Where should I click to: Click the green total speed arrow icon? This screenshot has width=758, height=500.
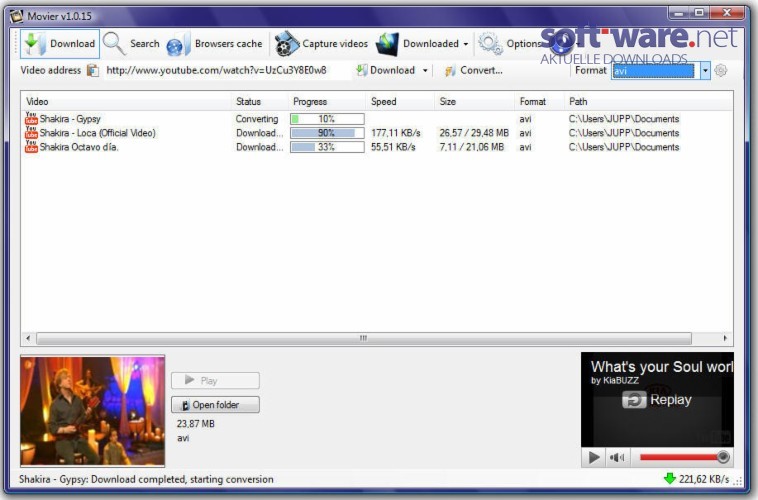tap(670, 479)
